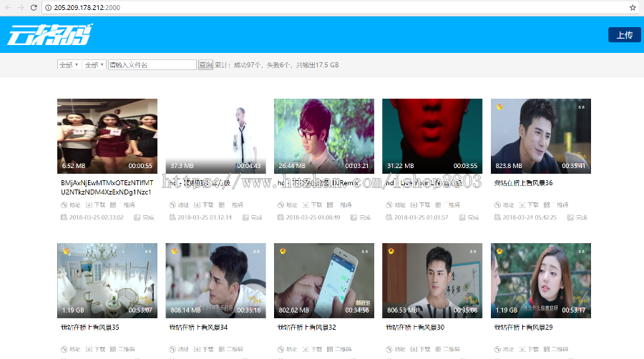Click the title 我站在桥上看风景36
The image size is (644, 359).
(x=524, y=183)
